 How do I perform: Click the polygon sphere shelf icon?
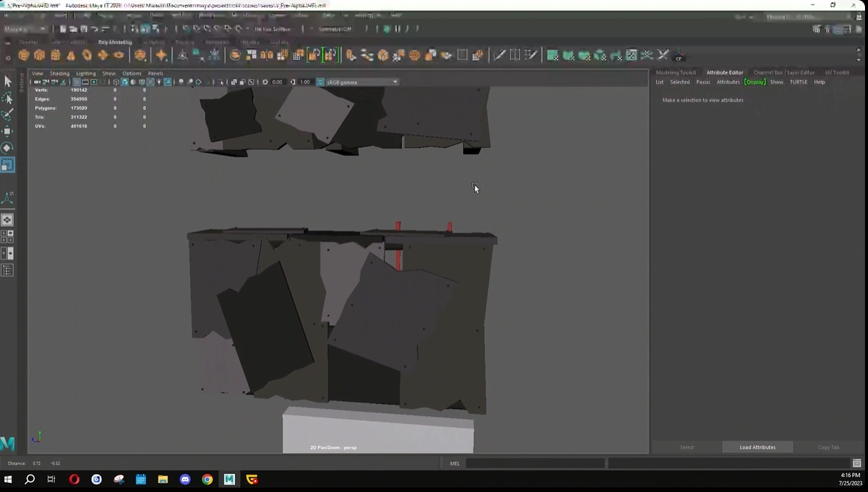pyautogui.click(x=24, y=55)
